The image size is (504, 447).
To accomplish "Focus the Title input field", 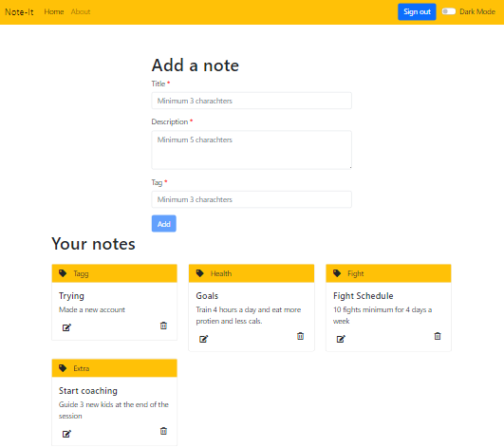I will pyautogui.click(x=252, y=101).
